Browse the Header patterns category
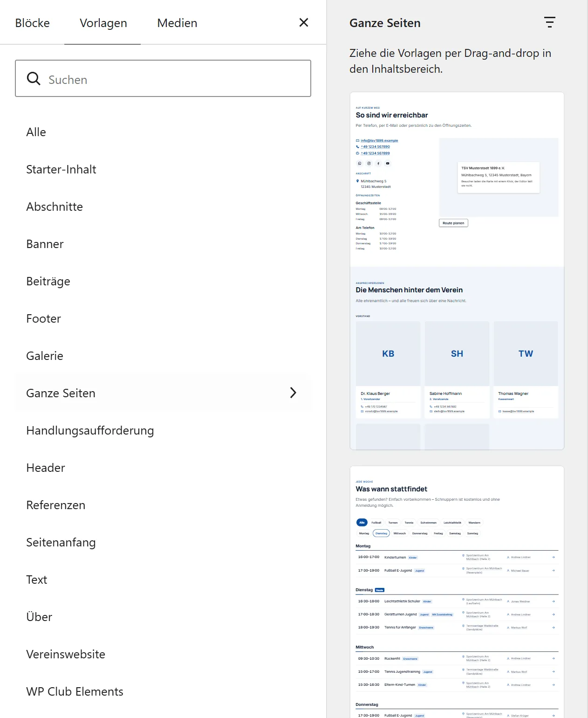The width and height of the screenshot is (588, 718). tap(163, 468)
